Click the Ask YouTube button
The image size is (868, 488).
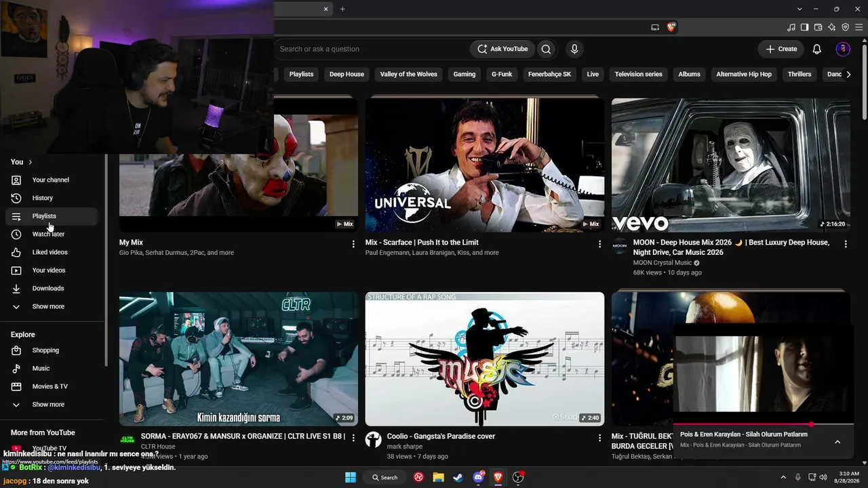pyautogui.click(x=502, y=49)
